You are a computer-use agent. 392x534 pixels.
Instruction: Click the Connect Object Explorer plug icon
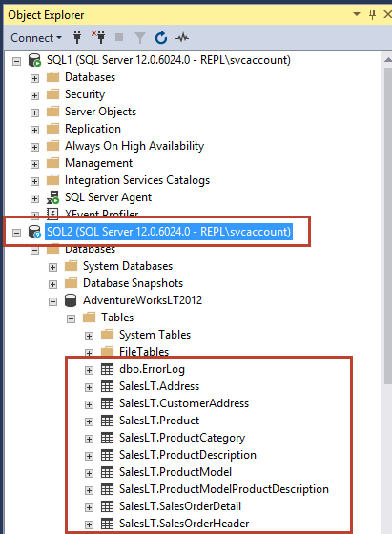tap(77, 37)
